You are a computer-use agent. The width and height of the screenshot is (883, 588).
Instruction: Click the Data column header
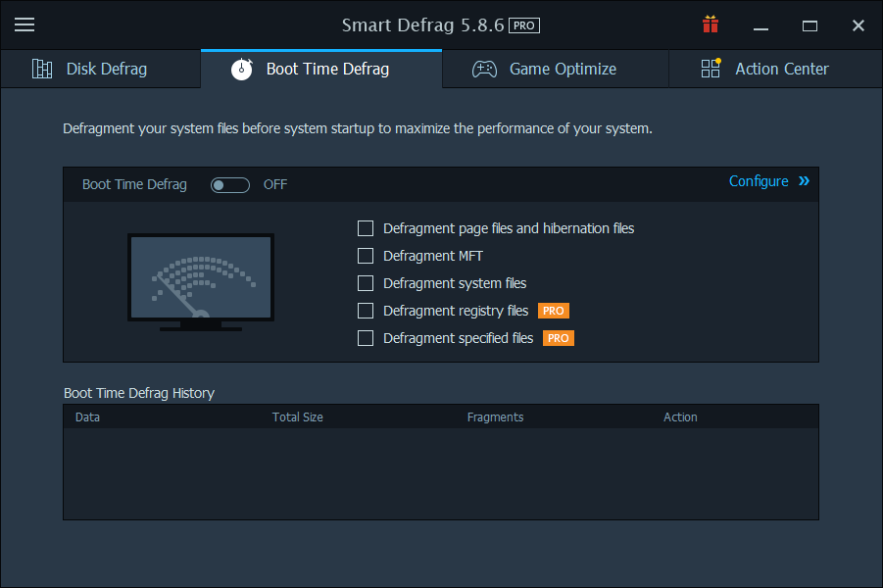coord(87,416)
